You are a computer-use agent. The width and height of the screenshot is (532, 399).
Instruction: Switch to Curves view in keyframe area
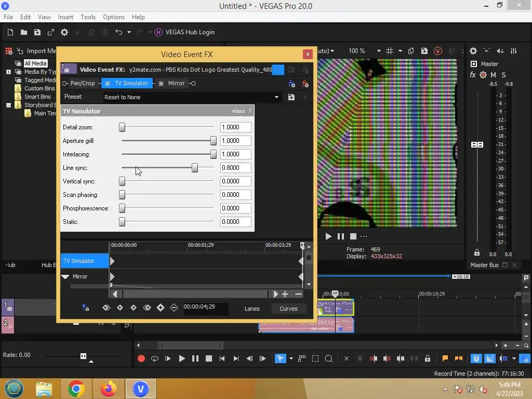point(288,309)
